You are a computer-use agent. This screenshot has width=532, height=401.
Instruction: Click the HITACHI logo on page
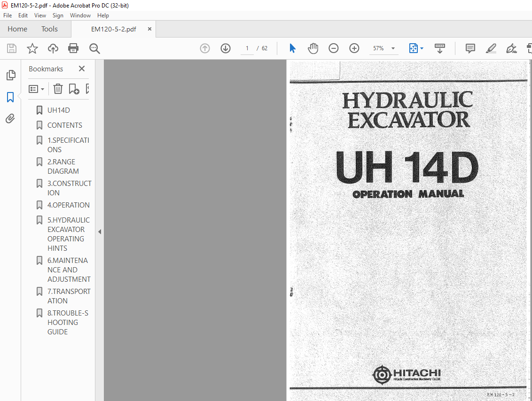click(407, 375)
